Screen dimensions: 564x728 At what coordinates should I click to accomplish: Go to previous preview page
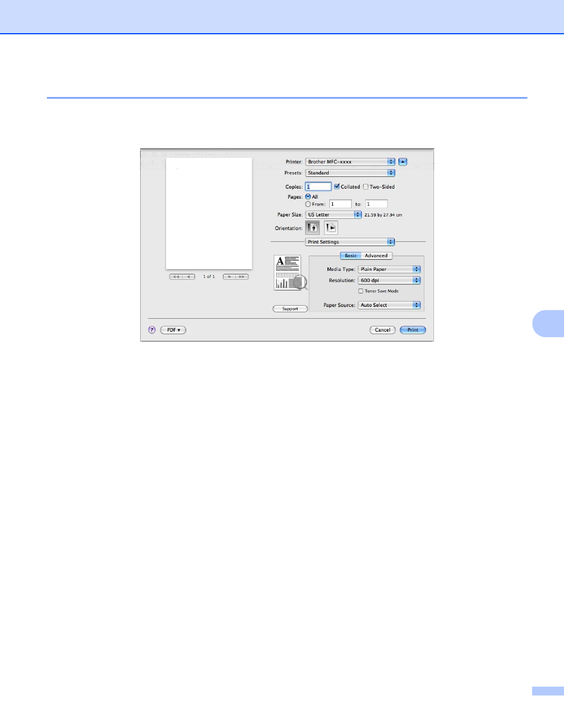pyautogui.click(x=189, y=277)
